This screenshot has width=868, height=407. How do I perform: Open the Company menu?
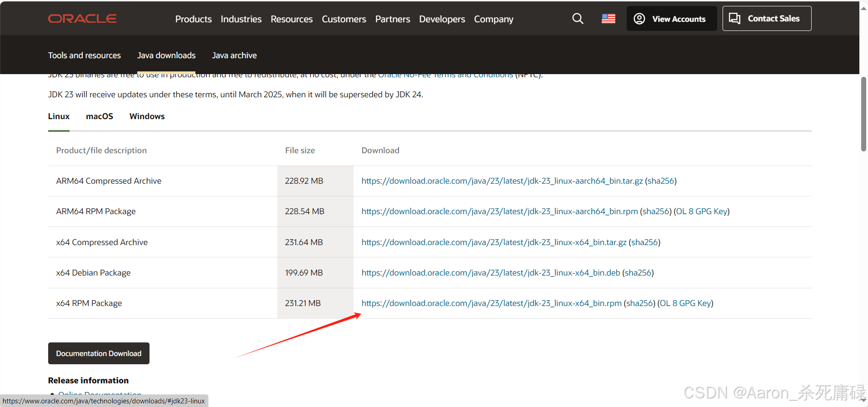click(494, 19)
